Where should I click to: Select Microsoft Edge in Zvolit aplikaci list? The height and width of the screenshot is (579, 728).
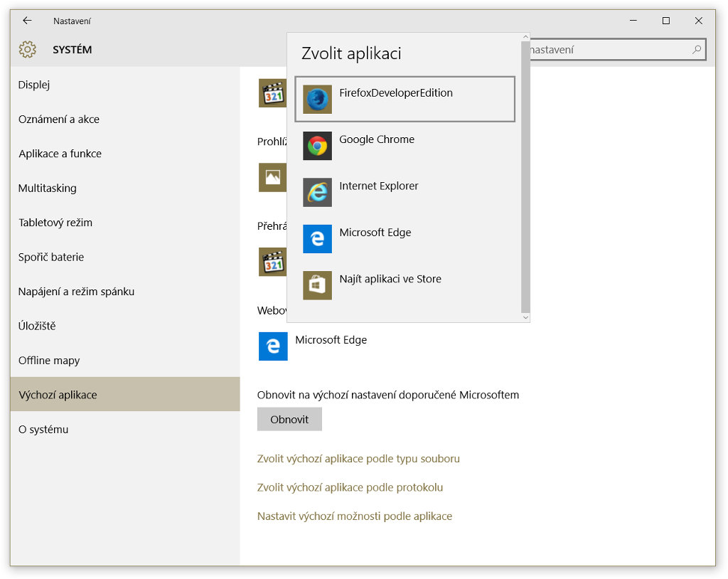tap(405, 239)
